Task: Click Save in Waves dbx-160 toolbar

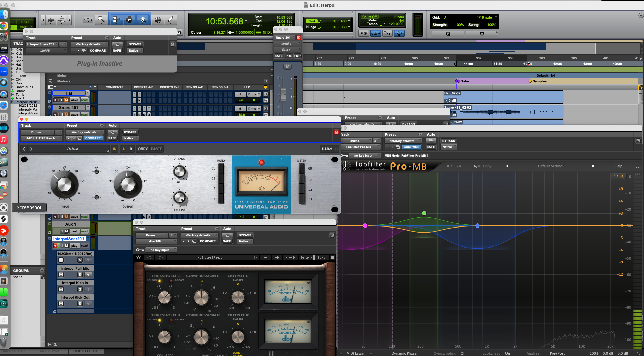Action: click(x=321, y=258)
